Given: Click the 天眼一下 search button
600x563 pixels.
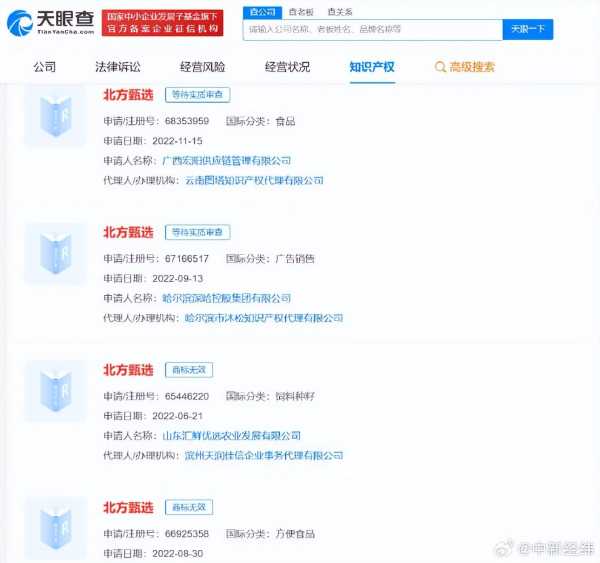Looking at the screenshot, I should [x=528, y=29].
